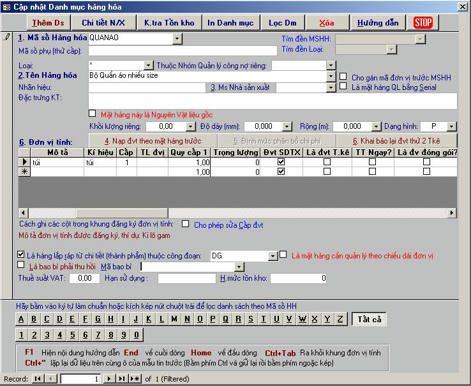This screenshot has height=386, width=471.
Task: Click 'Lọc Dm' button
Action: (282, 23)
